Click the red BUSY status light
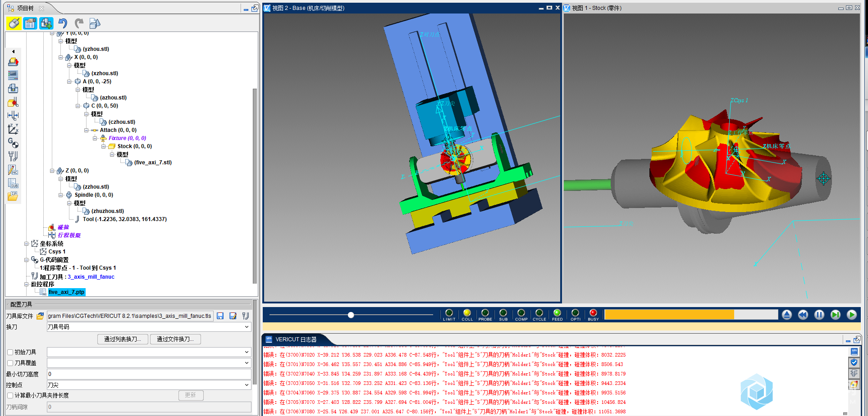This screenshot has width=868, height=416. [x=593, y=313]
